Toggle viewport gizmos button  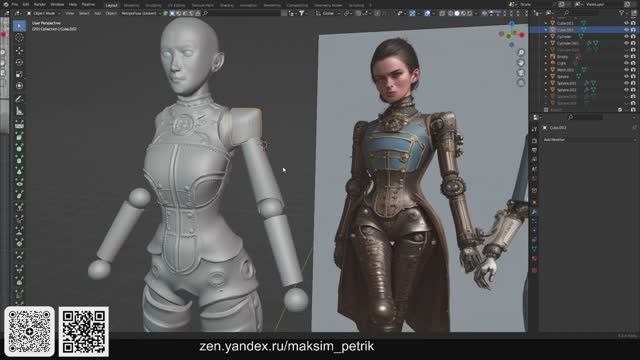(x=412, y=13)
